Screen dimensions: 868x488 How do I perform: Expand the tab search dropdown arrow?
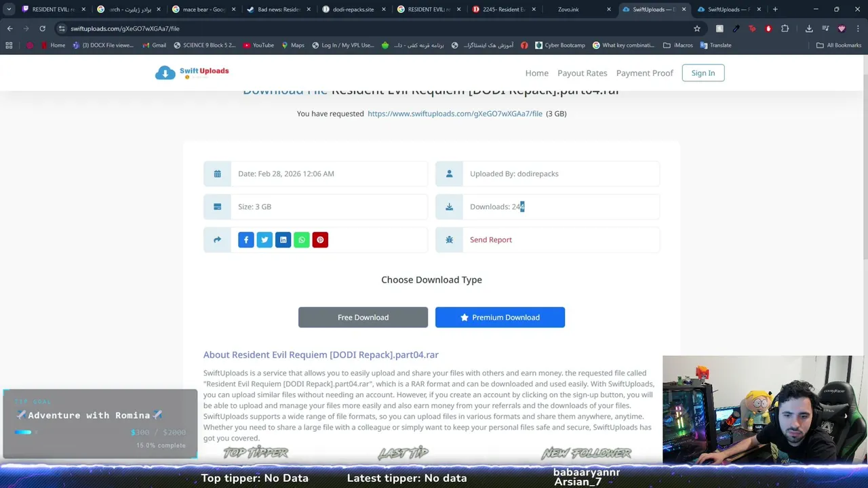click(x=9, y=9)
